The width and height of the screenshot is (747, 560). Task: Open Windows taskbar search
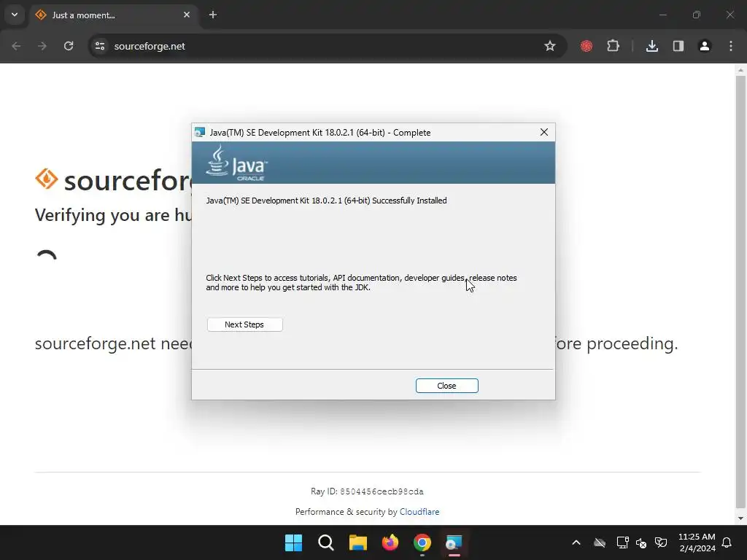[x=326, y=542]
